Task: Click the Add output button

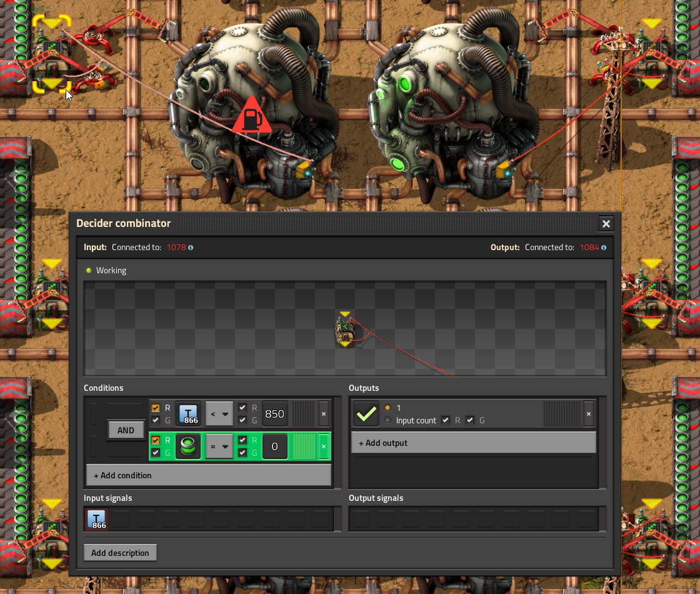Action: pos(474,443)
